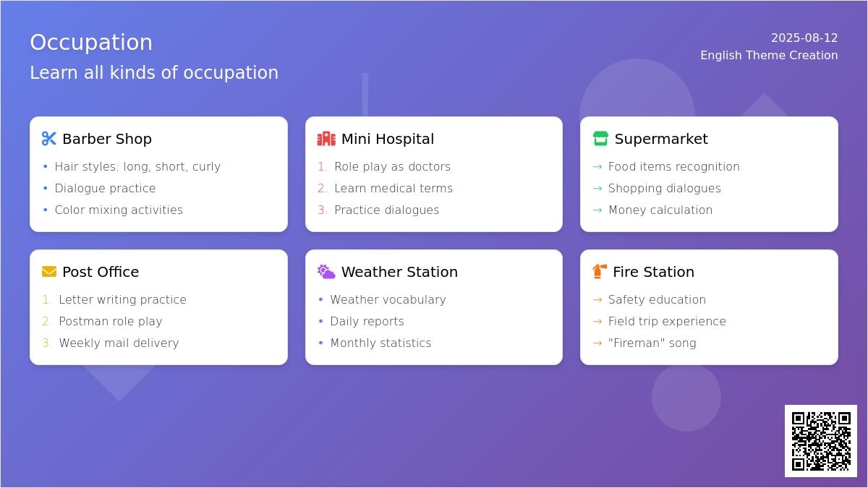Click the purple sun-cloud Weather Station icon
Viewport: 868px width, 488px height.
tap(326, 272)
